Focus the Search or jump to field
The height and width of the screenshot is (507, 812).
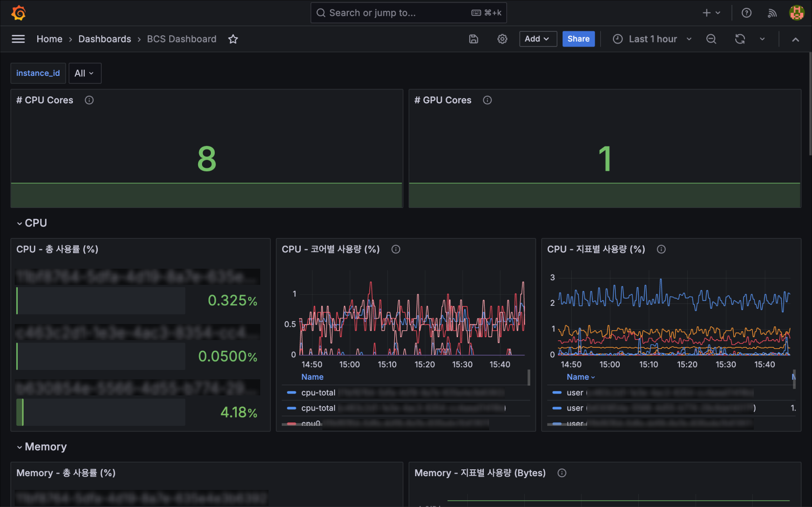[408, 13]
